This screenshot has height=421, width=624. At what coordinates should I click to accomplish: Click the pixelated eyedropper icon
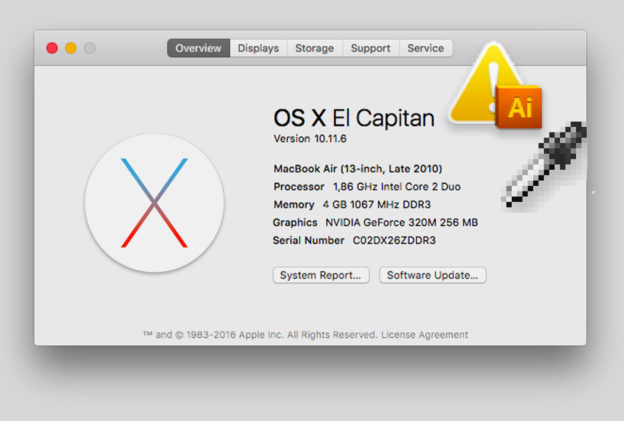544,164
